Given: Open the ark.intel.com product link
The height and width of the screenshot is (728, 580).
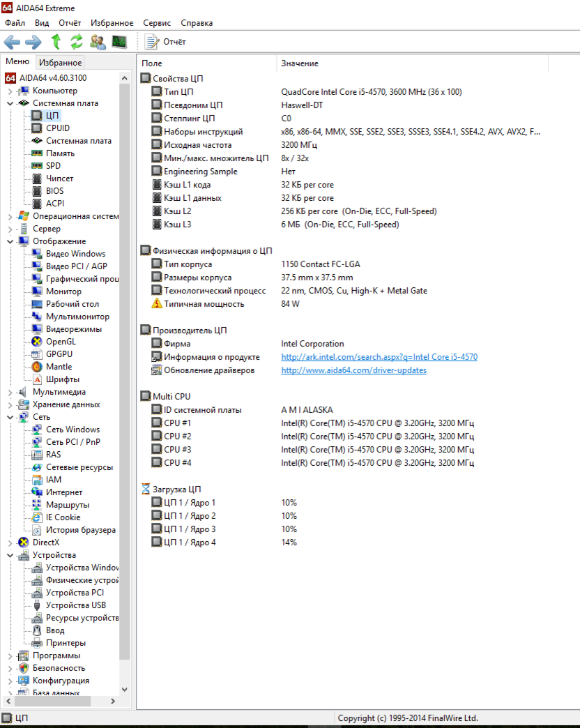Looking at the screenshot, I should tap(379, 357).
